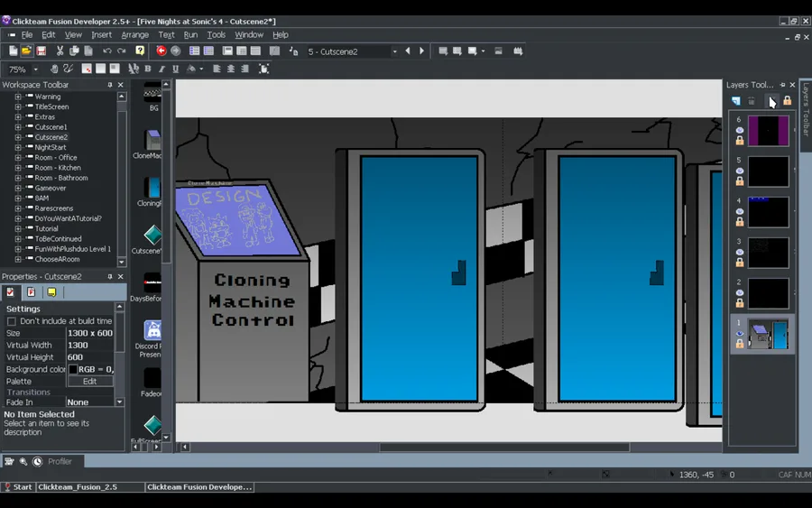The height and width of the screenshot is (508, 812).
Task: Click the red Back arrow icon
Action: coord(161,51)
